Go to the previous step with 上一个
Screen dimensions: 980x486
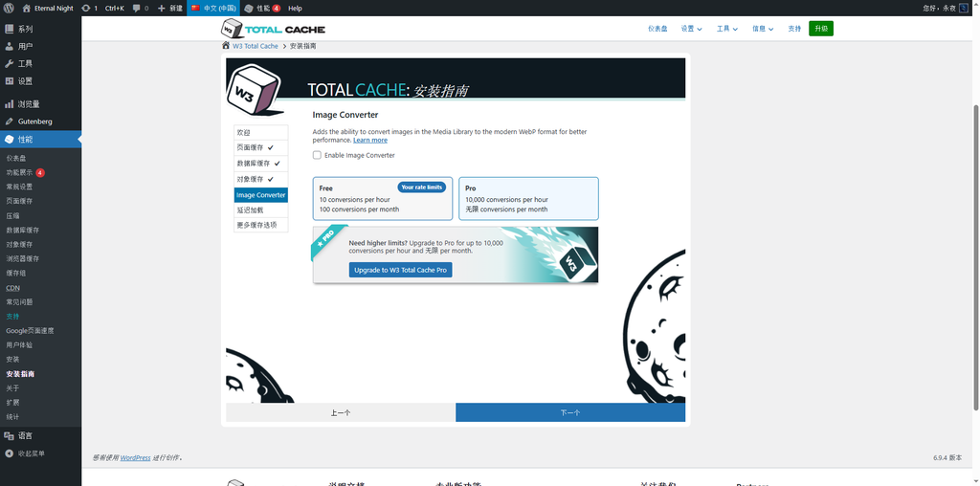point(341,412)
